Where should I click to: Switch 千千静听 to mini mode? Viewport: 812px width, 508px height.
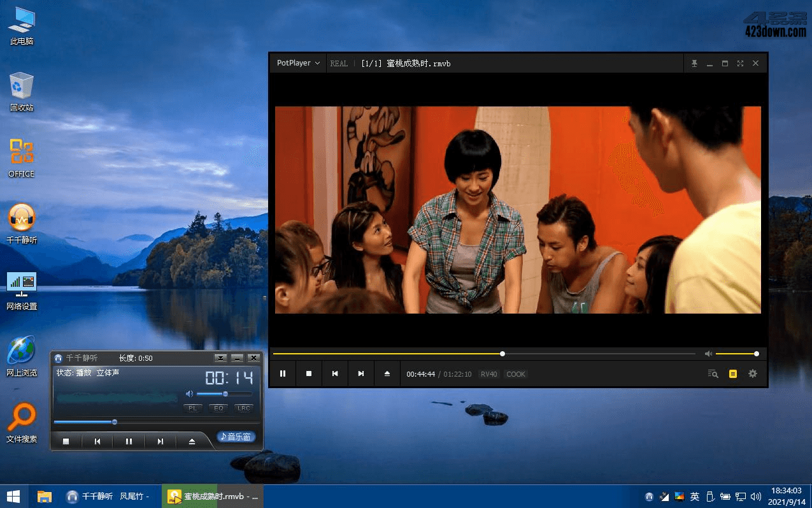pyautogui.click(x=221, y=358)
